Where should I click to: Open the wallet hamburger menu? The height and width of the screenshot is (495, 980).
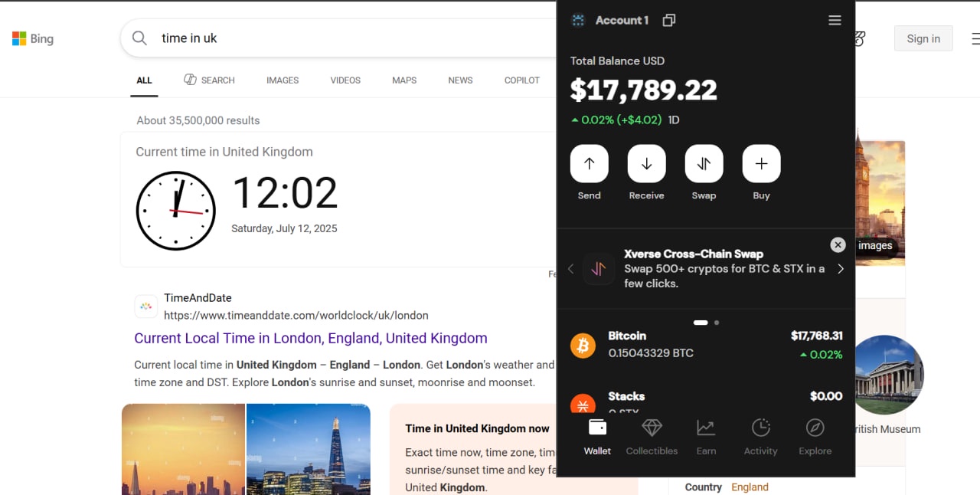point(835,21)
